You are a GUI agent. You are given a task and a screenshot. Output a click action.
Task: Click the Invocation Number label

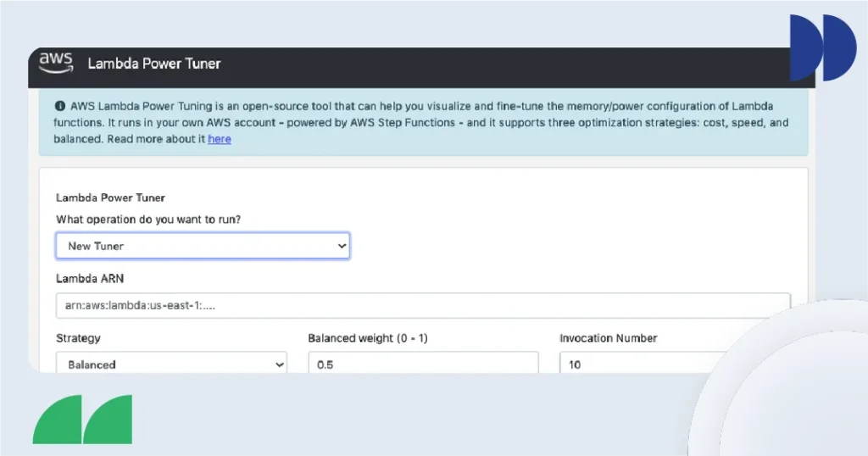608,338
